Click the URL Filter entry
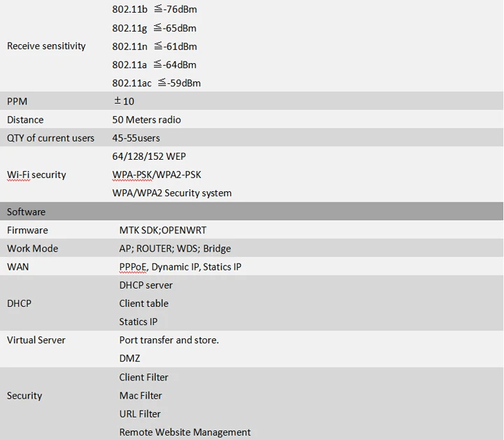The image size is (504, 440). 140,413
